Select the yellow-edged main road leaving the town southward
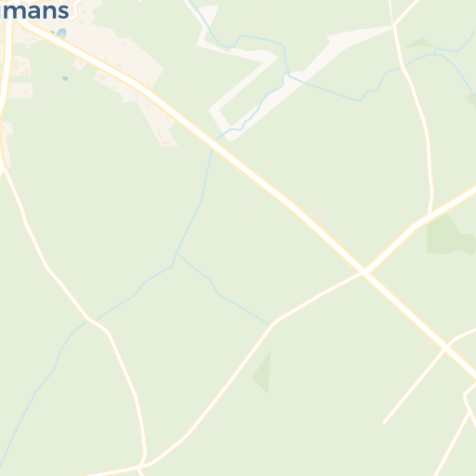Screen dimensions: 476x476 [x=6, y=93]
